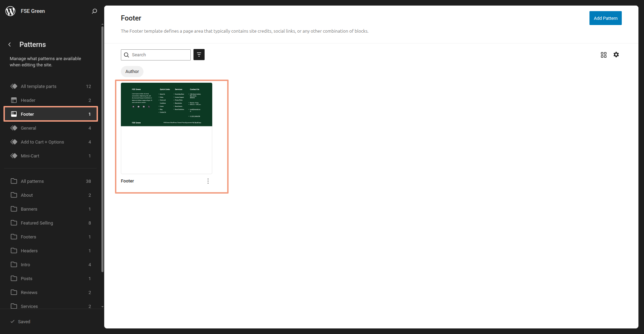Open the filter options button beside search
The width and height of the screenshot is (644, 334).
pos(199,55)
